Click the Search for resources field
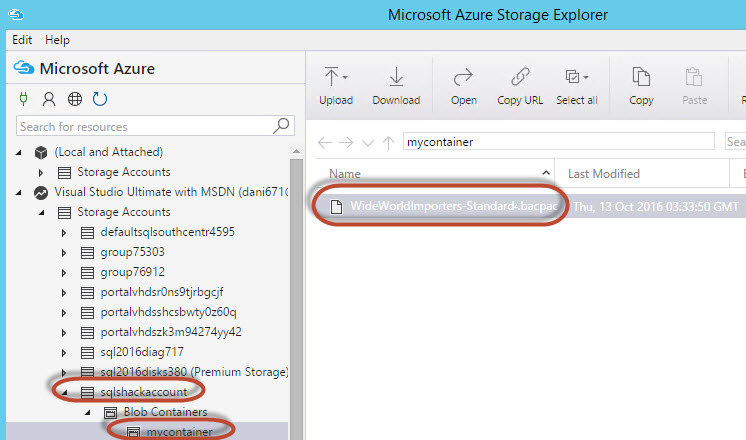Viewport: 746px width, 440px height. 145,127
